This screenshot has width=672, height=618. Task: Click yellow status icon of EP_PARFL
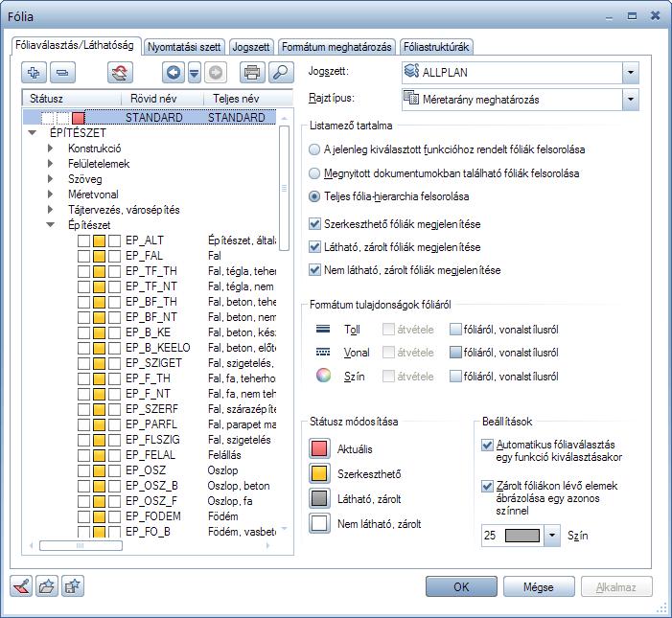[x=99, y=424]
